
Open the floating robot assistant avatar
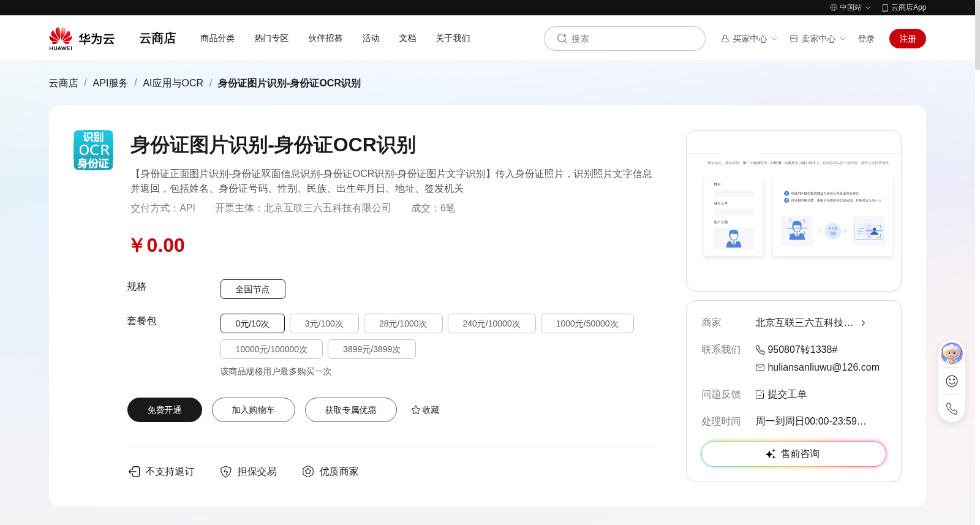(952, 353)
